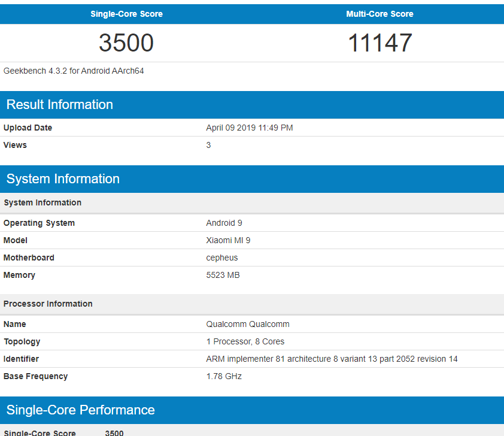Screen dimensions: 504x436
Task: Select the Xiaomi MI 9 value
Action: point(228,240)
